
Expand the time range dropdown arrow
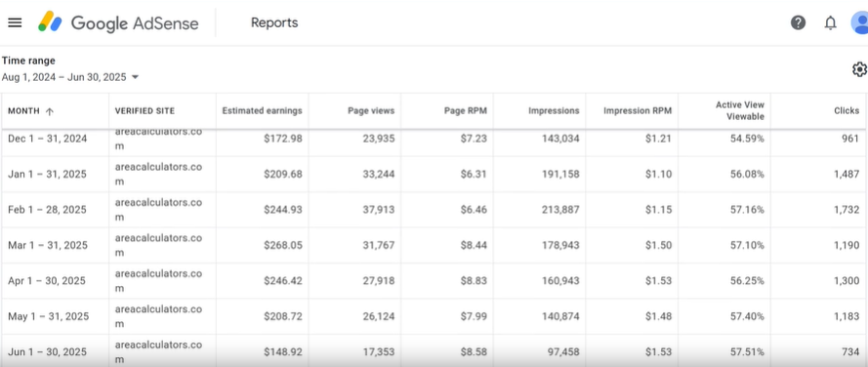[x=135, y=77]
